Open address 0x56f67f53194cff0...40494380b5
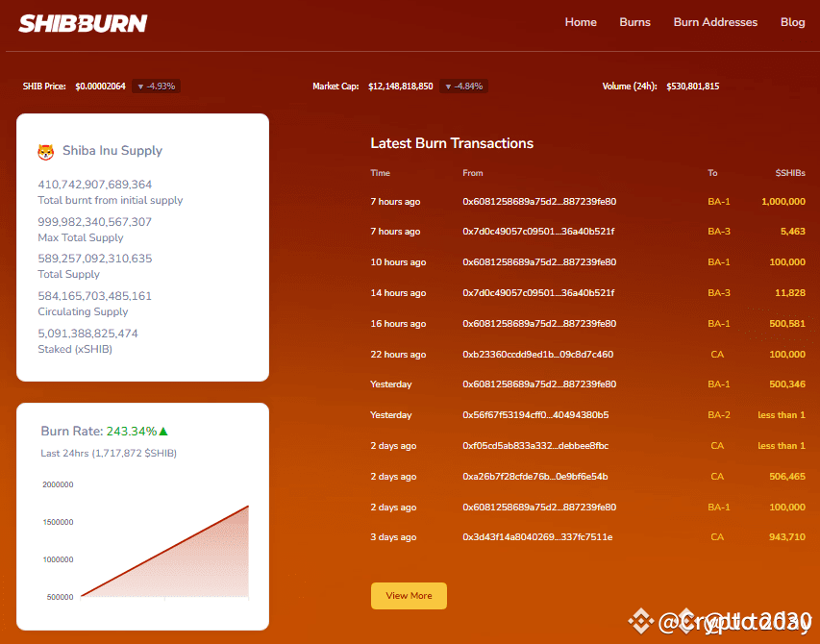The height and width of the screenshot is (644, 820). tap(535, 414)
